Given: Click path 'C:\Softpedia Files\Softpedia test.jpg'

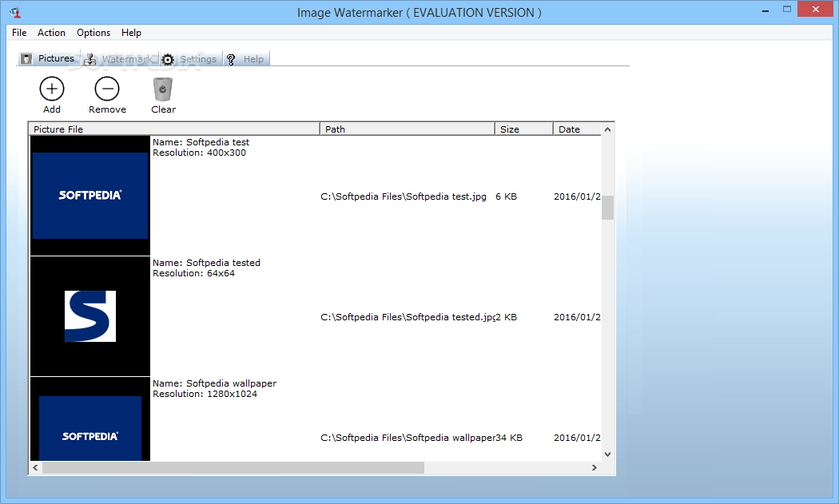Looking at the screenshot, I should pyautogui.click(x=404, y=196).
